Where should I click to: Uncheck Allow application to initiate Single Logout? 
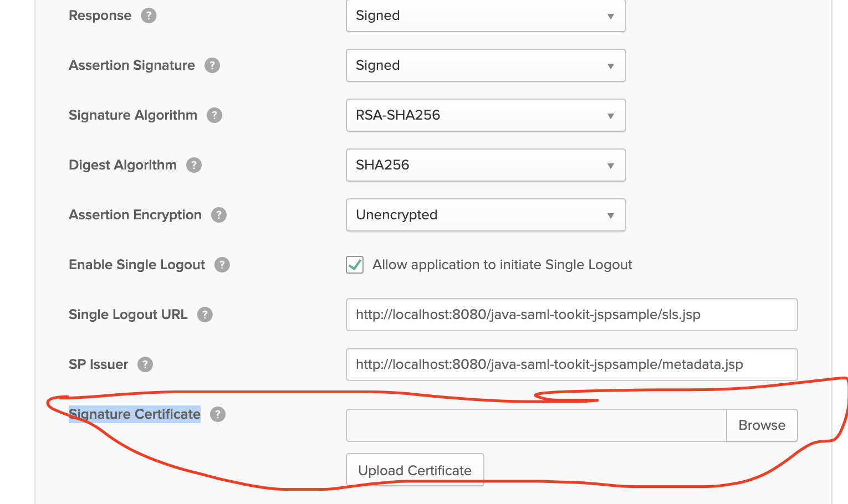click(x=354, y=265)
